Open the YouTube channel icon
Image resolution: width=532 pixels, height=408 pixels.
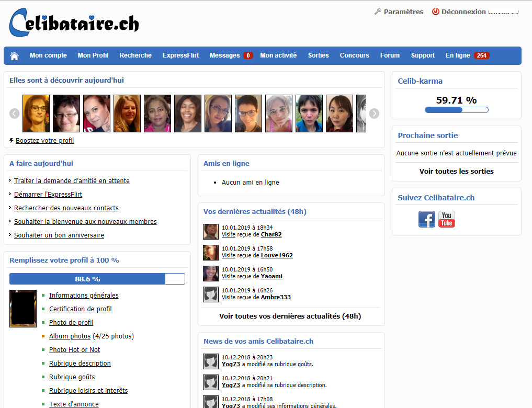[446, 219]
